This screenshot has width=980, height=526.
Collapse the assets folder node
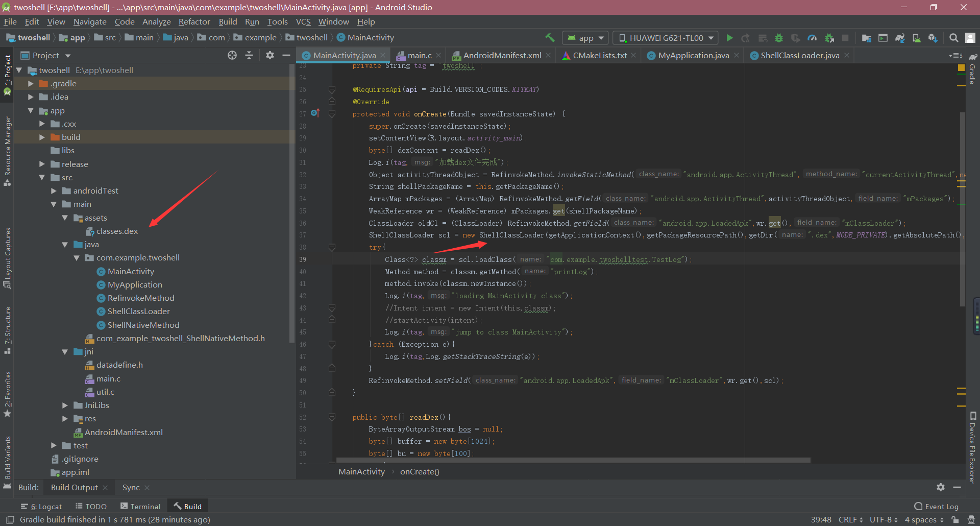[x=65, y=218]
